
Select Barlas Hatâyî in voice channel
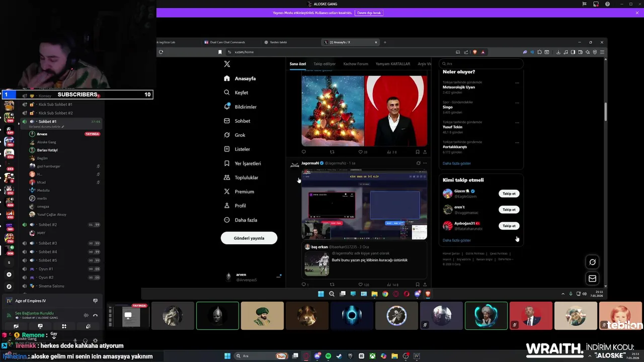pyautogui.click(x=47, y=150)
